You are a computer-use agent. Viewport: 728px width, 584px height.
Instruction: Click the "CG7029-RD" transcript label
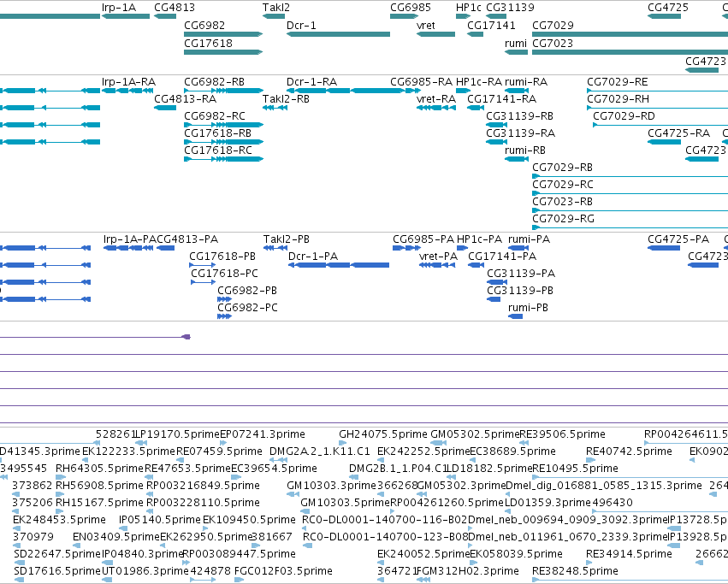[624, 116]
